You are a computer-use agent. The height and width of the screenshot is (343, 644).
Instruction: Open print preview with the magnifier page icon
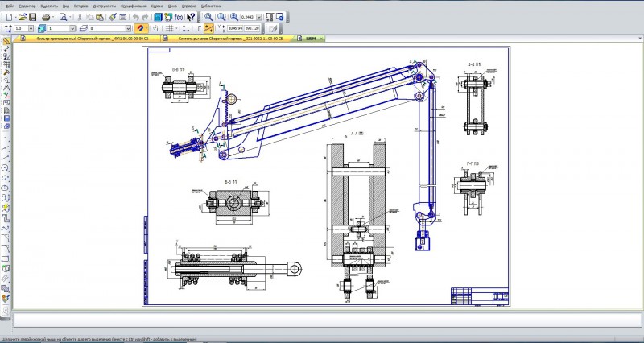(x=63, y=17)
